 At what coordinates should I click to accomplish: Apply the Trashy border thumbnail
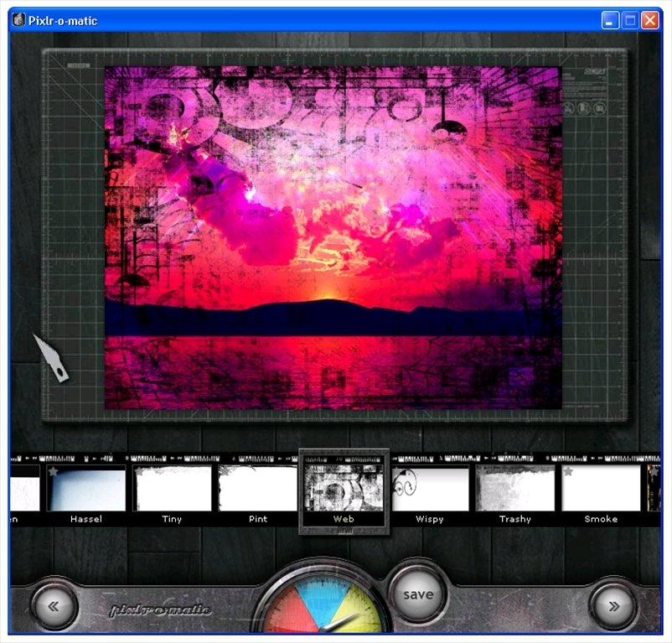pyautogui.click(x=515, y=488)
